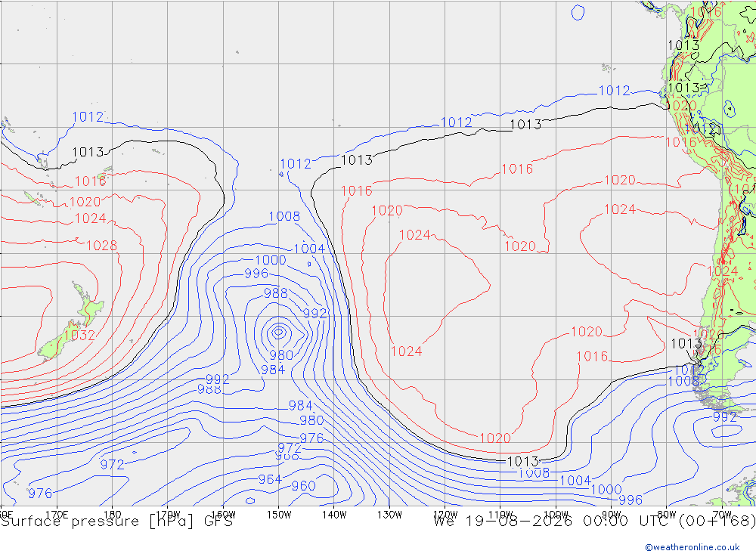
Task: Select the blue 960 isobar label
Action: click(303, 486)
